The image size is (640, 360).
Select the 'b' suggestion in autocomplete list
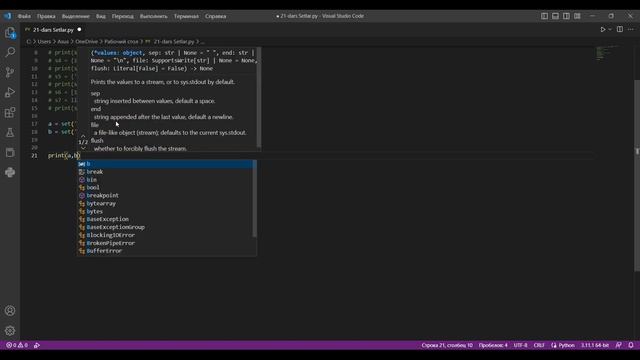pyautogui.click(x=165, y=164)
